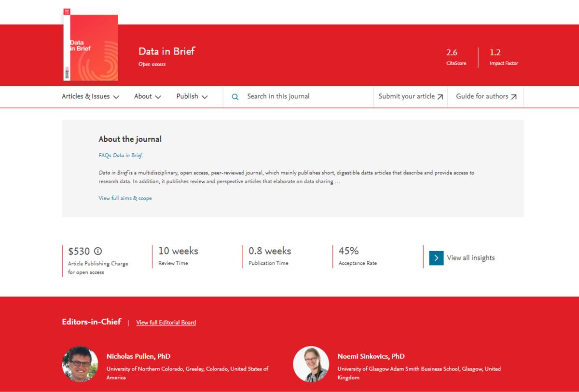
Task: Click Noemi Sinkovics' profile photo
Action: coord(311,364)
